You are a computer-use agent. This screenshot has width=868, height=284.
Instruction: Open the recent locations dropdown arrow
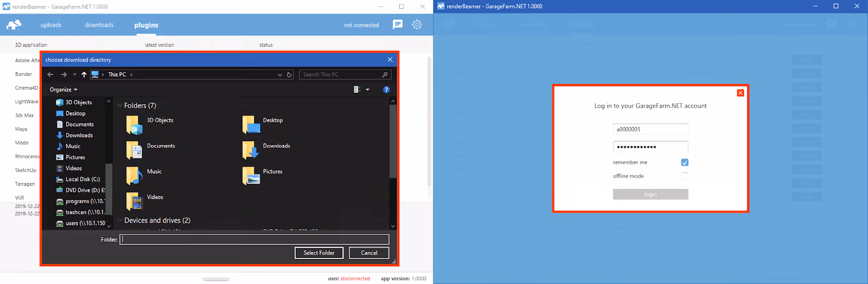click(x=74, y=74)
